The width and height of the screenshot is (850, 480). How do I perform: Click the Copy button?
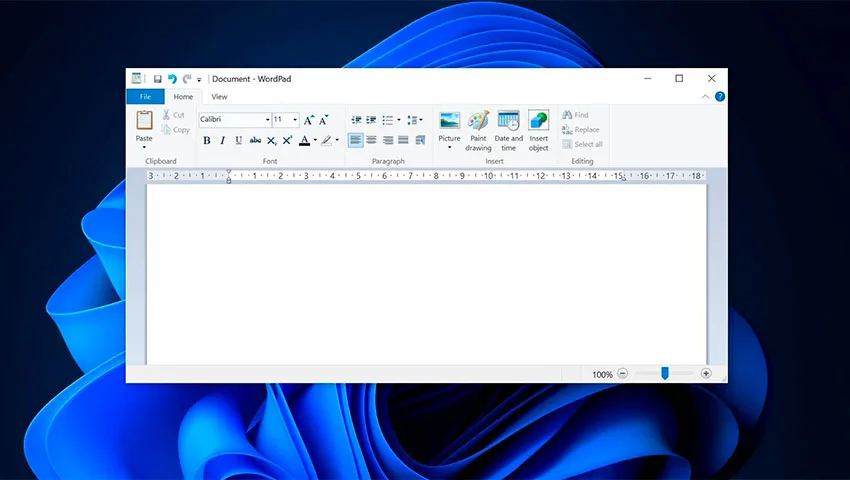click(176, 130)
